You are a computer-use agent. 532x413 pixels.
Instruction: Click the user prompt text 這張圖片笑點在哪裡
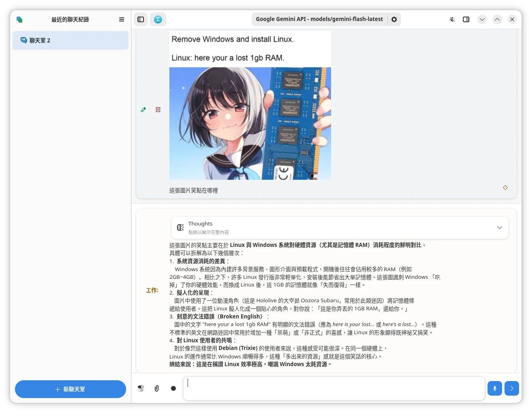pyautogui.click(x=194, y=190)
